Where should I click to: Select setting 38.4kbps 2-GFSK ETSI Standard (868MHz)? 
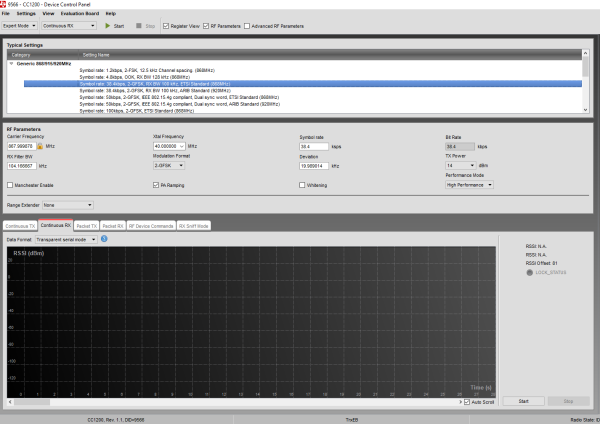[x=303, y=84]
